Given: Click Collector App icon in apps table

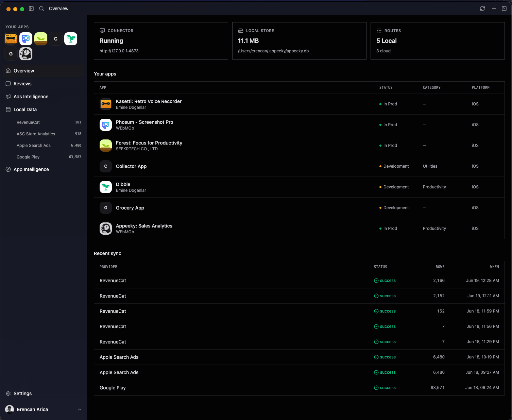Looking at the screenshot, I should [x=106, y=166].
